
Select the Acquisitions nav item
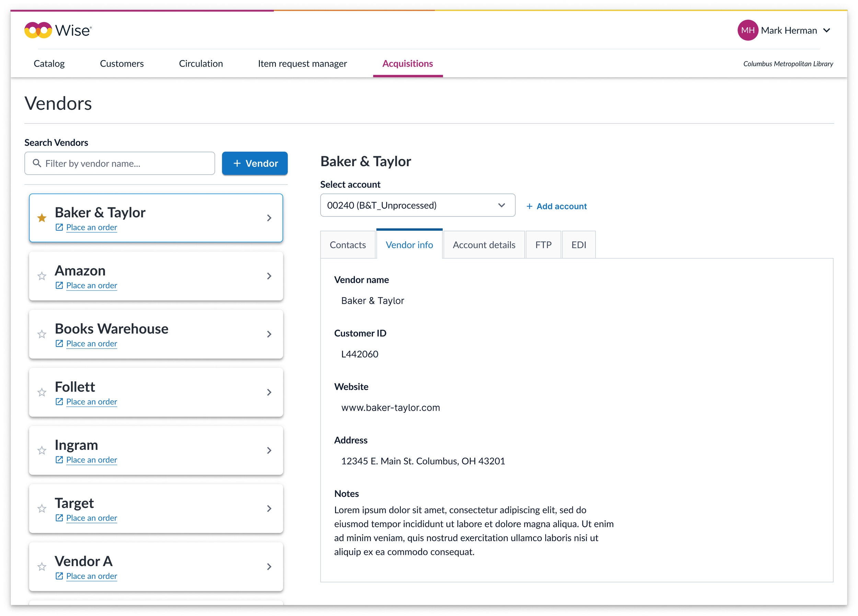(x=407, y=63)
